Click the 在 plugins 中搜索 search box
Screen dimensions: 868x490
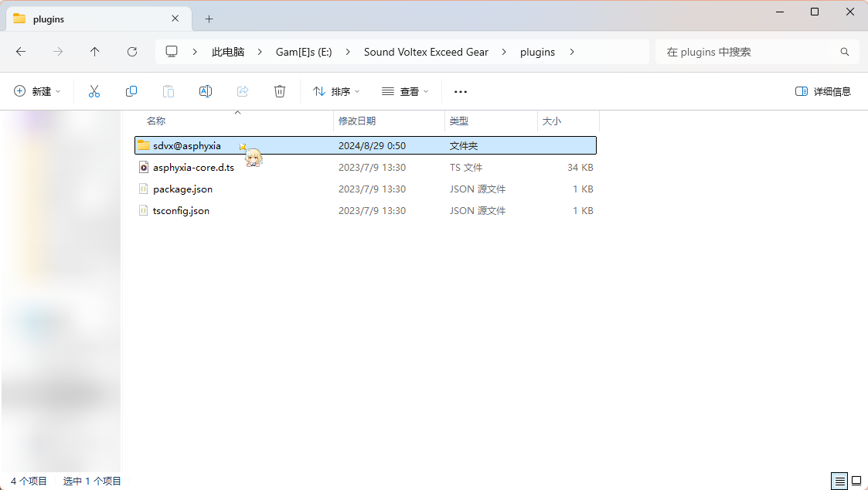click(x=750, y=52)
